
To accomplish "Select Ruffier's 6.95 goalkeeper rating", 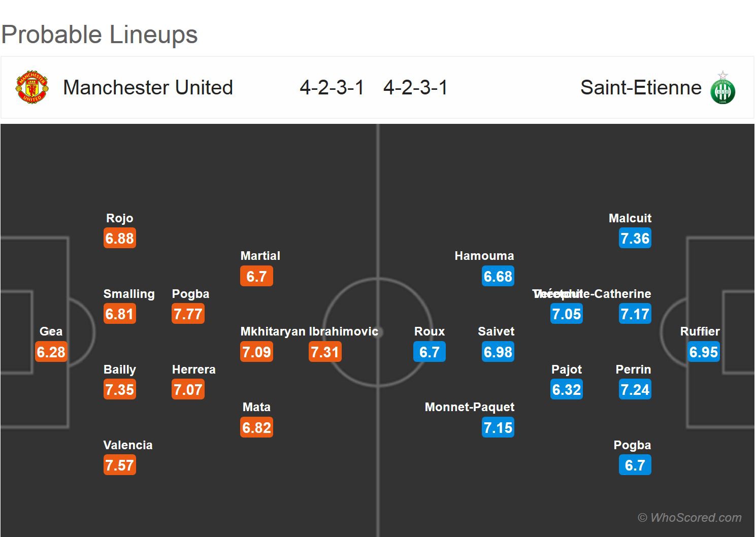I will (x=703, y=352).
